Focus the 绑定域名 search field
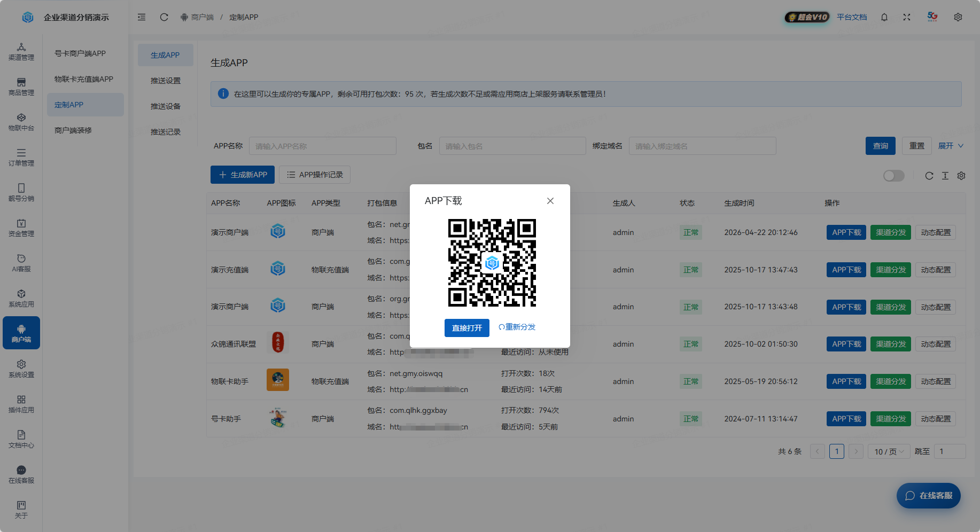 703,146
